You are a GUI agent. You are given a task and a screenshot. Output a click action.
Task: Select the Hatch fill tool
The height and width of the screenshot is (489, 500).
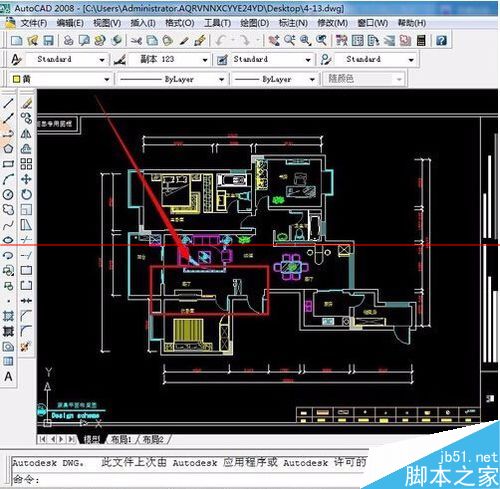(x=8, y=316)
